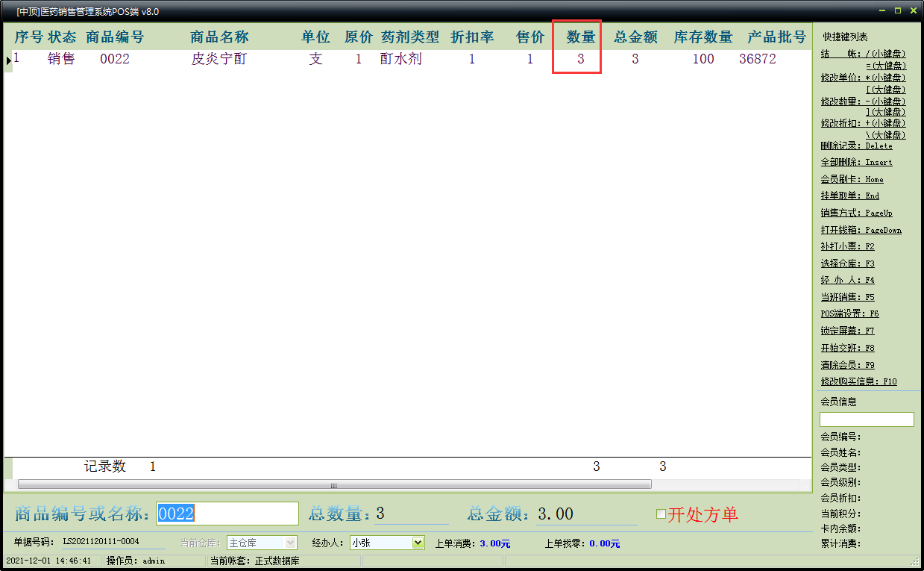Click the 商品编号 column header
This screenshot has width=924, height=571.
(x=115, y=37)
